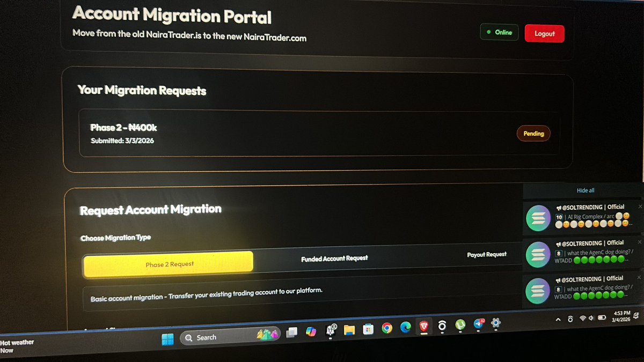Open Telegram from the taskbar
This screenshot has width=644, height=362.
pos(478,324)
